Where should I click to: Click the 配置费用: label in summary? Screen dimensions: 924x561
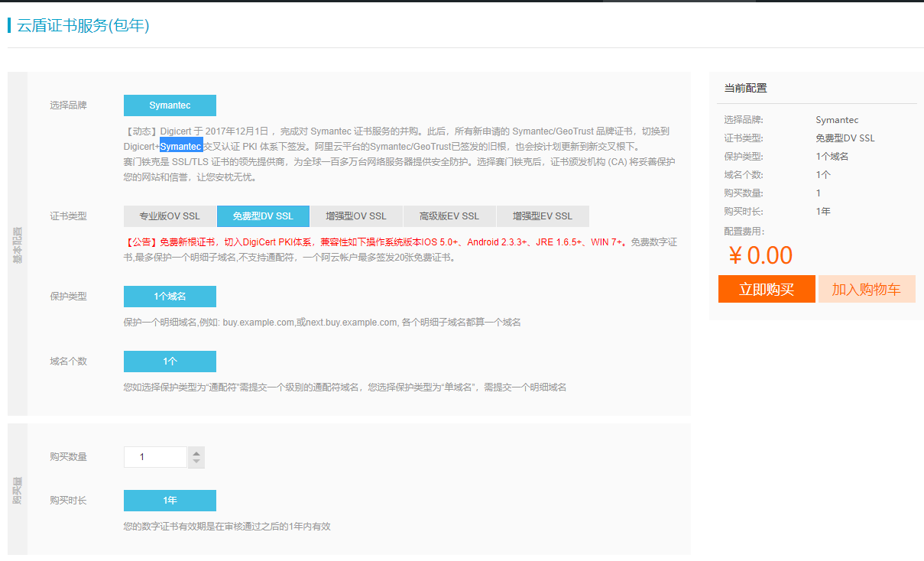coord(744,231)
